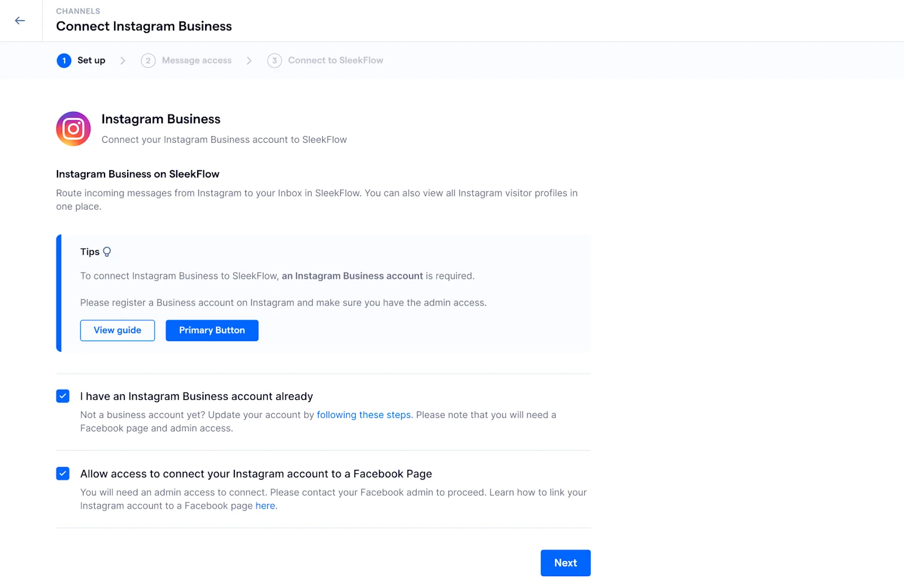The width and height of the screenshot is (904, 588).
Task: Go back using the left arrow icon
Action: (x=20, y=21)
